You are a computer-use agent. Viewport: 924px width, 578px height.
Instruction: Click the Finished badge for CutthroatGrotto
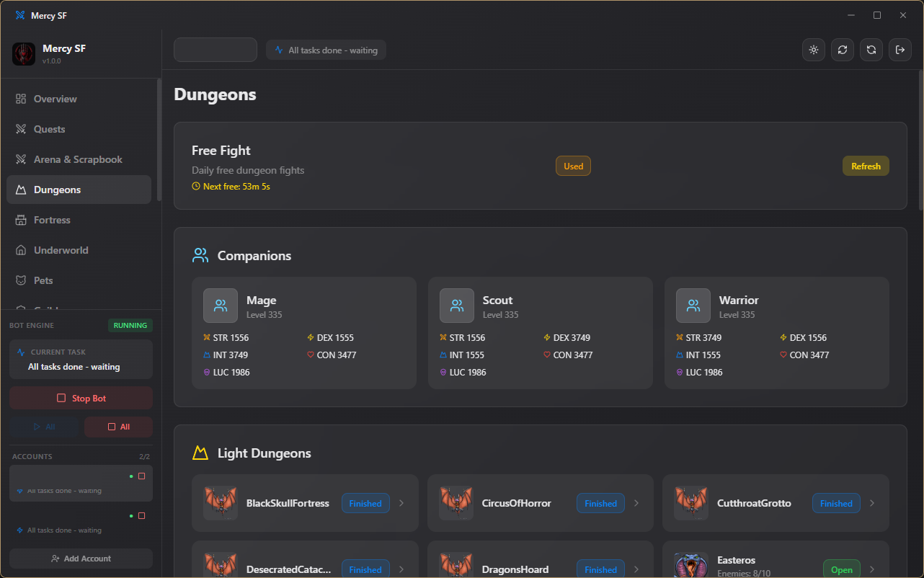click(x=836, y=503)
